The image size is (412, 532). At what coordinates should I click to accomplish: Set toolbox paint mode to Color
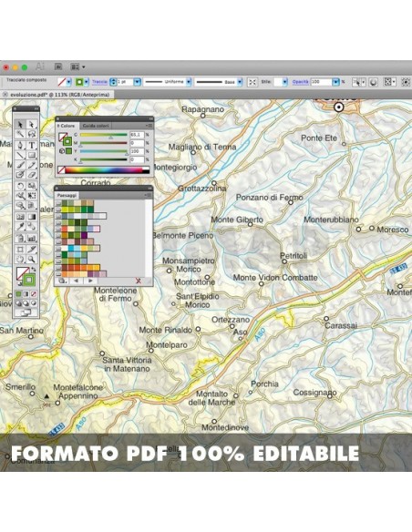tap(19, 294)
